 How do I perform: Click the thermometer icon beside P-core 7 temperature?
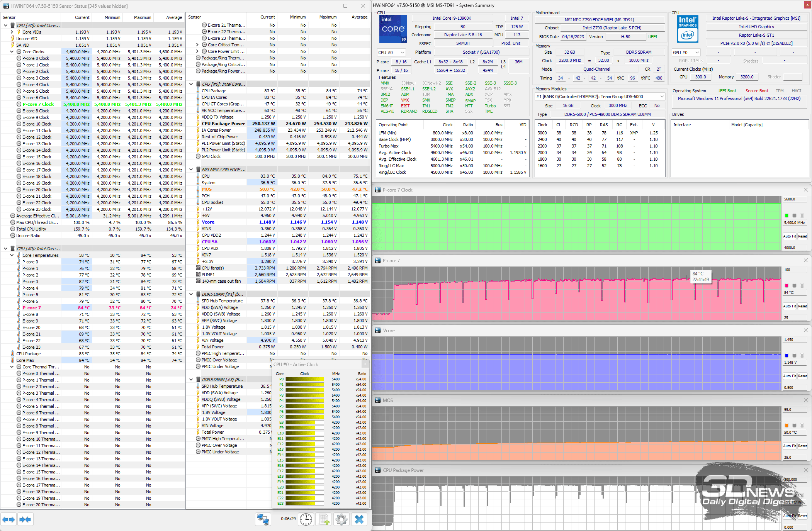pos(19,308)
